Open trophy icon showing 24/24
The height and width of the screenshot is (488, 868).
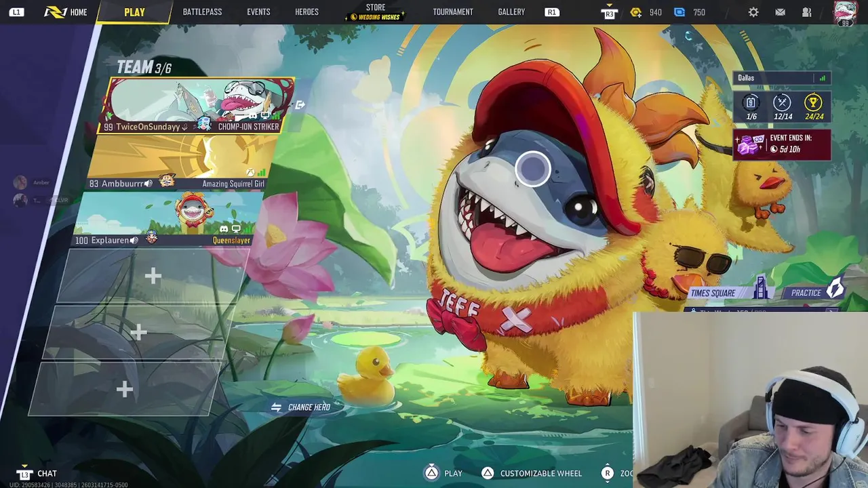813,103
